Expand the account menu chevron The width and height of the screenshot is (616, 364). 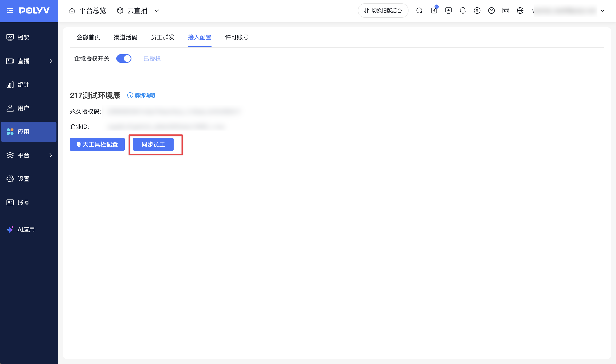coord(603,11)
